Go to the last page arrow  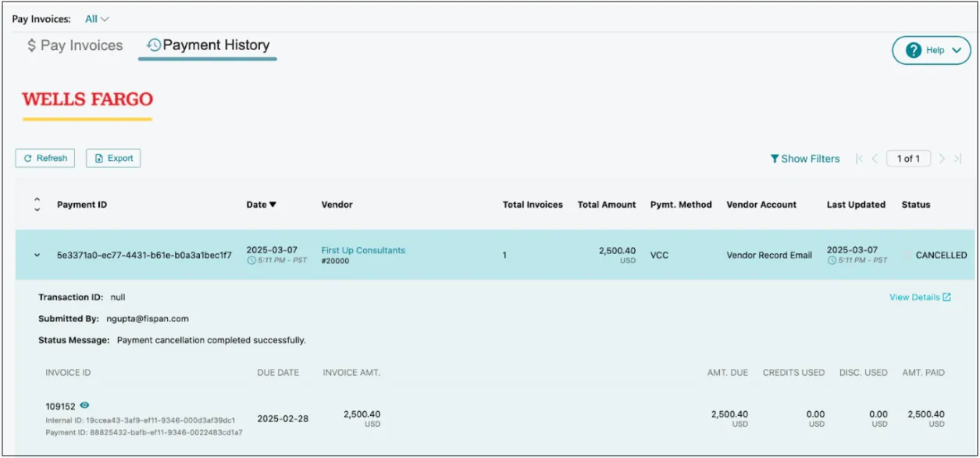pos(957,159)
